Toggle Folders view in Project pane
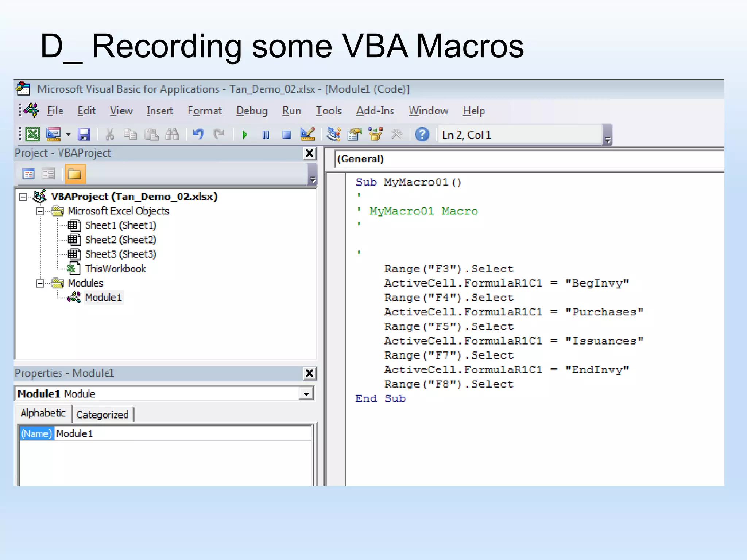The width and height of the screenshot is (747, 560). (x=75, y=174)
